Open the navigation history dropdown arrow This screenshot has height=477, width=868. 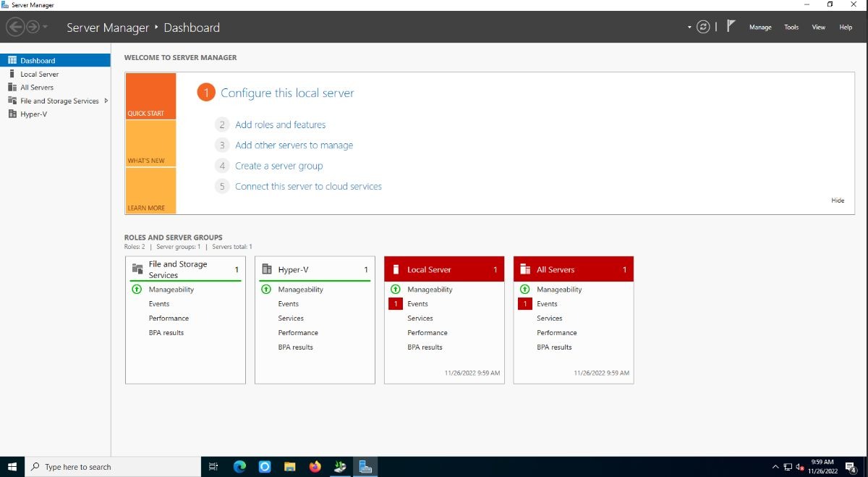[x=46, y=28]
